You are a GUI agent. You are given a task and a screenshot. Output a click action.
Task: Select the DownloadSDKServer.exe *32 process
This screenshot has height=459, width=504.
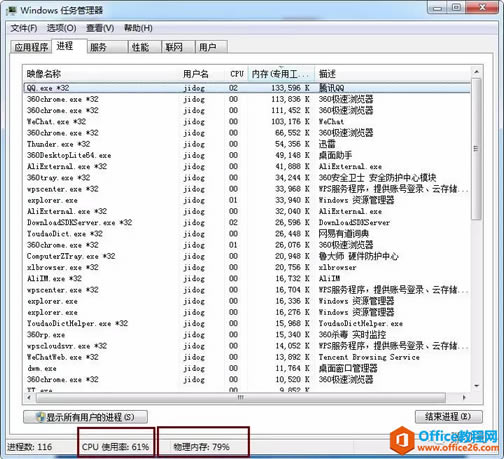coord(247,222)
